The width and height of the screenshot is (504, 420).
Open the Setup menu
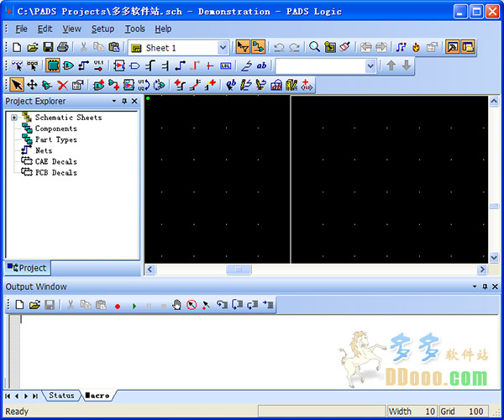102,29
